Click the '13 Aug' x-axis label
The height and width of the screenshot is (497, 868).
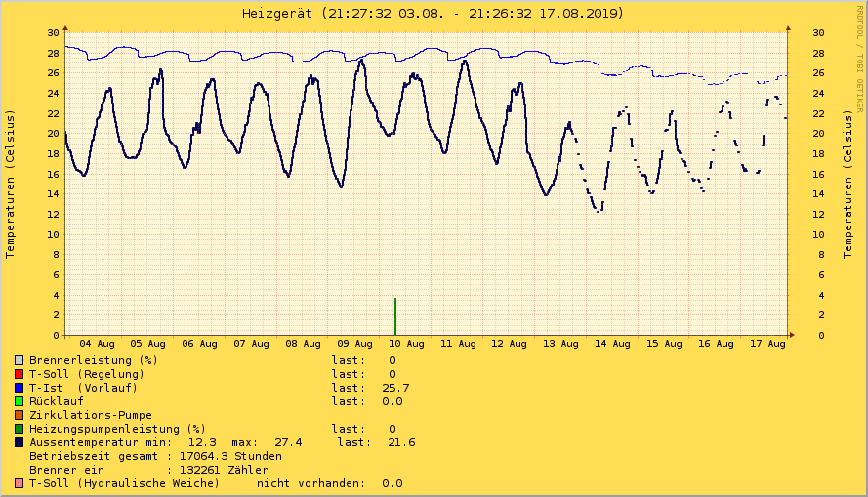click(560, 344)
